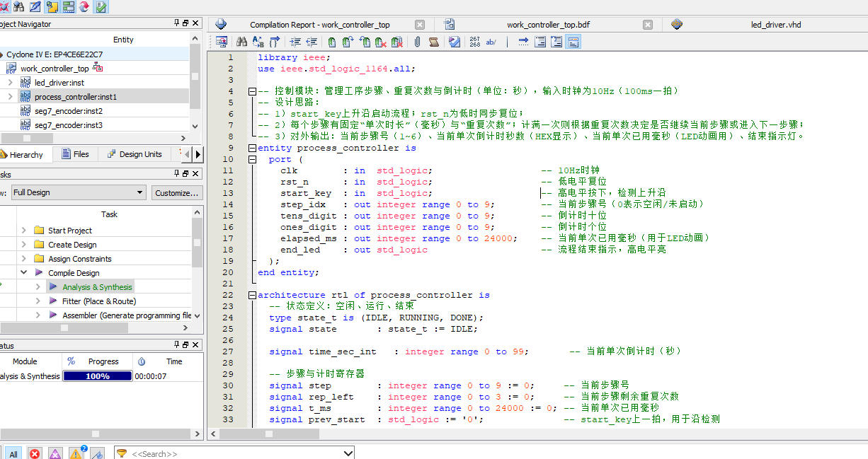Click the blue arrow go-to-line icon
Image resolution: width=868 pixels, height=459 pixels.
(x=523, y=42)
